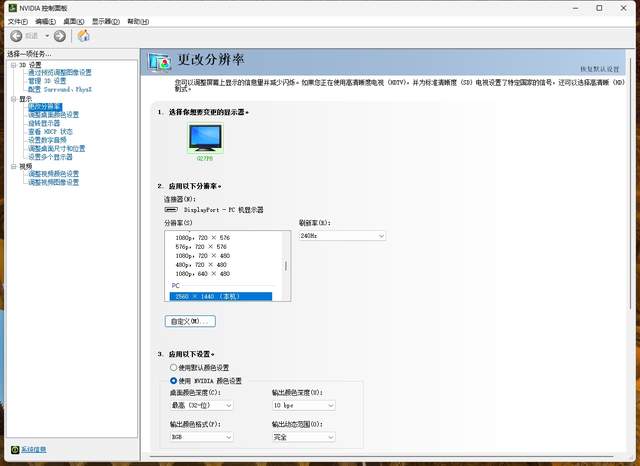The width and height of the screenshot is (640, 466).
Task: Collapse the 3D 设置 tree node
Action: click(13, 65)
